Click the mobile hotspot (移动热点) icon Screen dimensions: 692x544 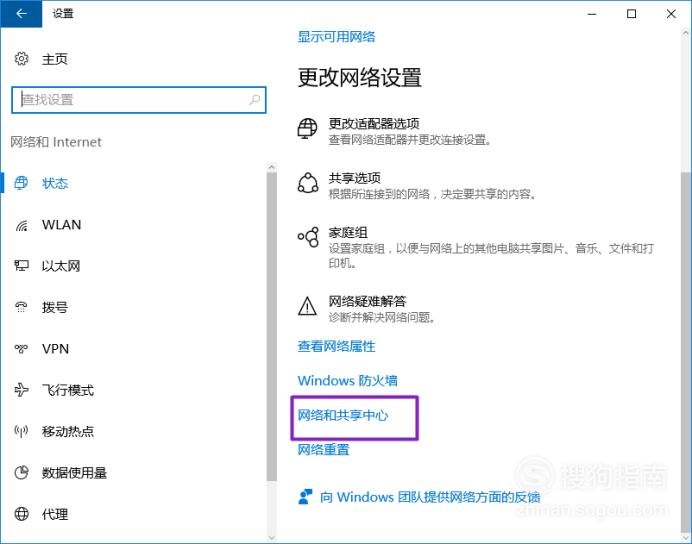pyautogui.click(x=21, y=431)
